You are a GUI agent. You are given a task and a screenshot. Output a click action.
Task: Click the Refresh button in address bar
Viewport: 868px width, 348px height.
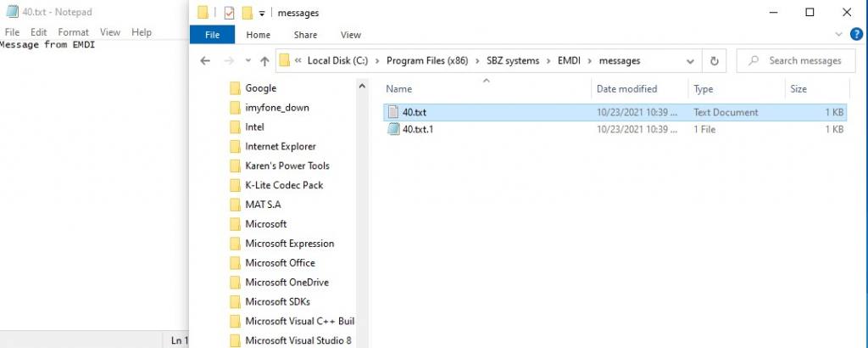coord(715,61)
